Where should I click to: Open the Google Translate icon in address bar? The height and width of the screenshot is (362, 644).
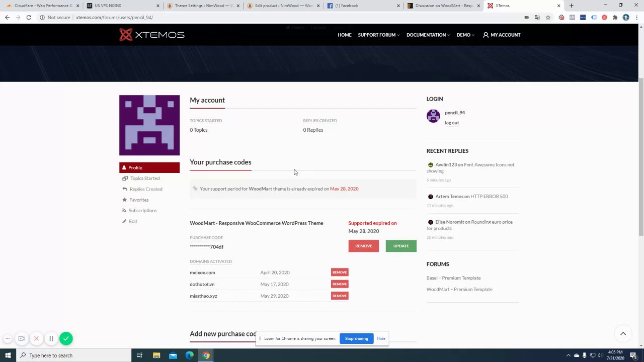coord(537,17)
